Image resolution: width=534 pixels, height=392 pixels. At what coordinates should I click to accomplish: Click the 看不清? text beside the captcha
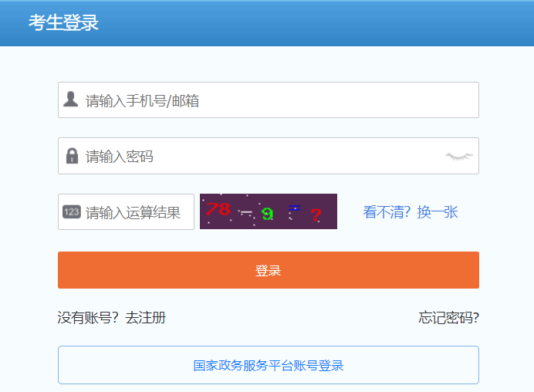click(388, 212)
